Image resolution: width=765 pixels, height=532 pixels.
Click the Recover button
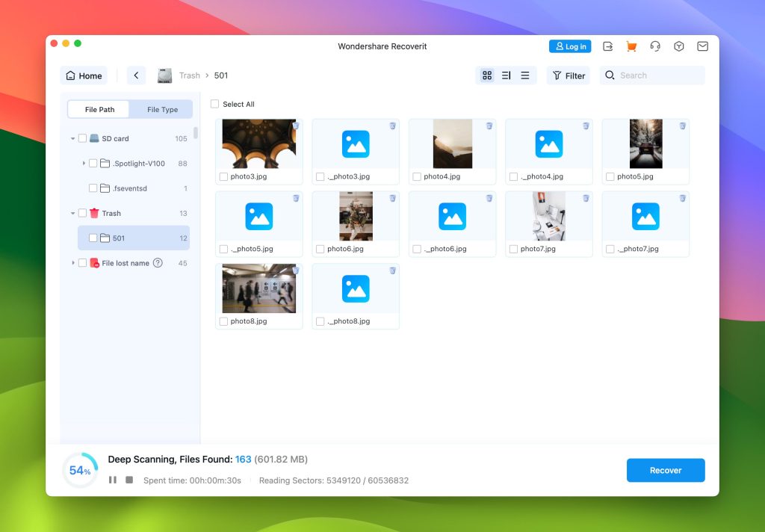tap(665, 470)
